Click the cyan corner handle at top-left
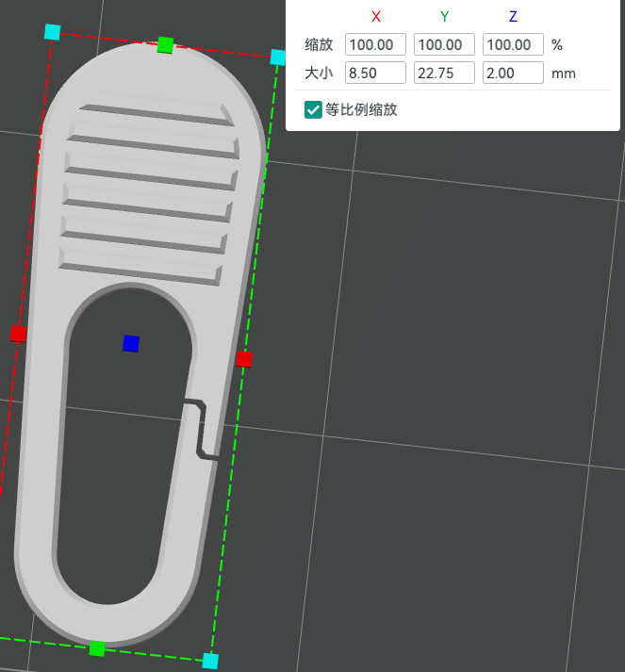 [52, 32]
